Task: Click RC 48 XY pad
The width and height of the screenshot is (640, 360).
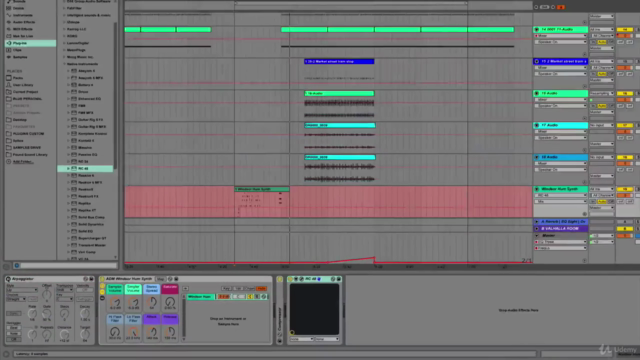Action: tap(314, 309)
